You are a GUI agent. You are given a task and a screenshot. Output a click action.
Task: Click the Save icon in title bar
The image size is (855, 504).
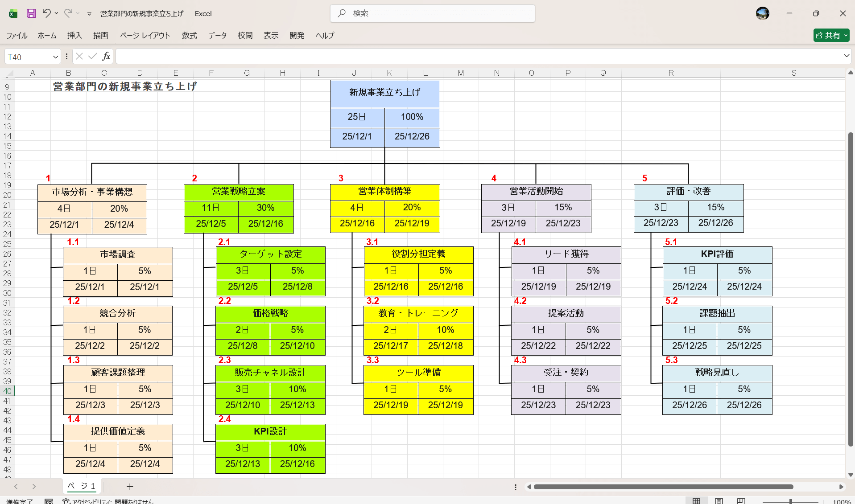tap(31, 13)
